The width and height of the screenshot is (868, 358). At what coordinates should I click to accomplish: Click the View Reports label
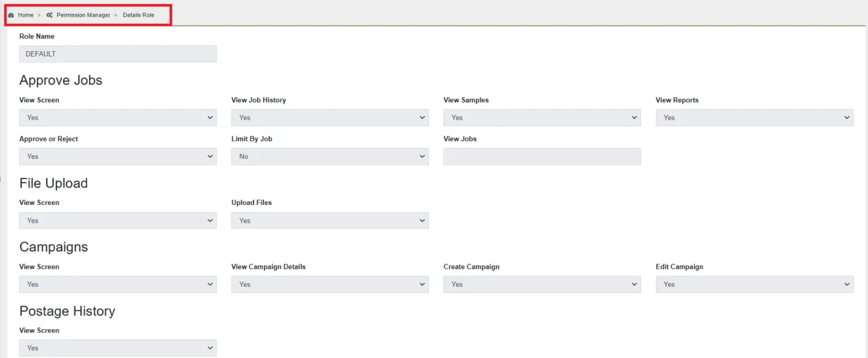(x=677, y=100)
